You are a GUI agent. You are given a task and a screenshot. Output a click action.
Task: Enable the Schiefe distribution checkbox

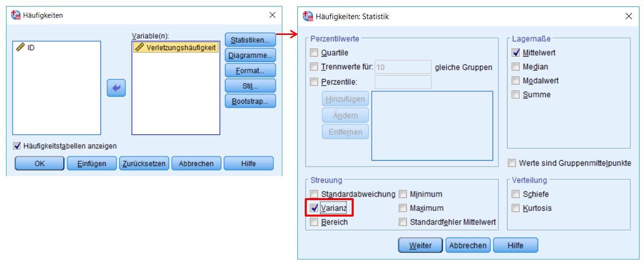[x=516, y=194]
